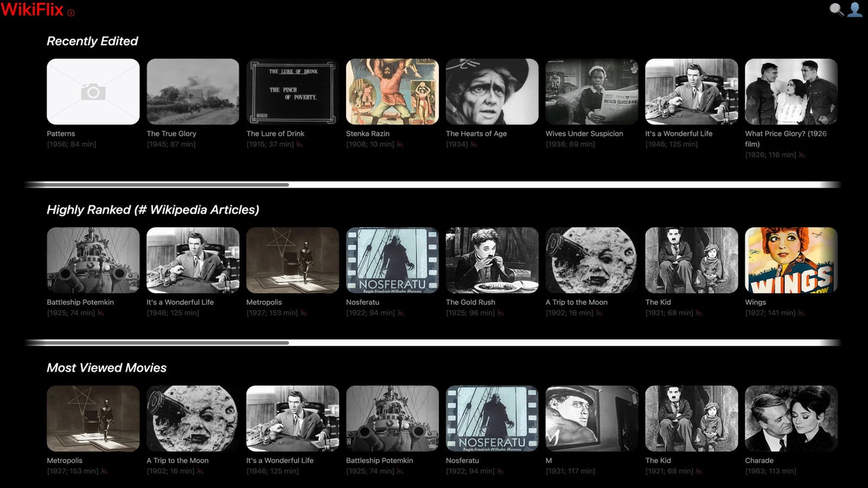Click silent-film icon next to Stenka Razin duration

[x=400, y=144]
